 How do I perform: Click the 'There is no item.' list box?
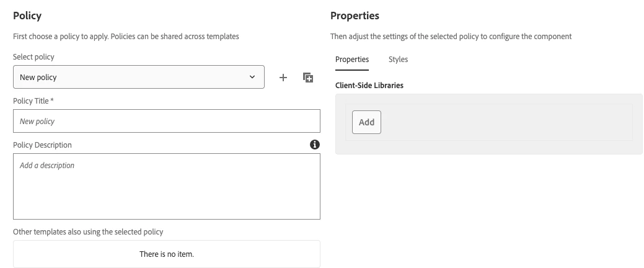(167, 254)
